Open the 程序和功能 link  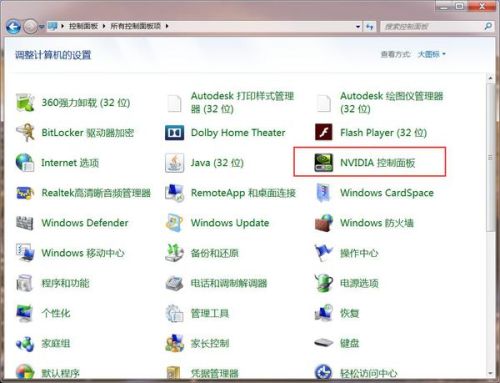tap(65, 283)
